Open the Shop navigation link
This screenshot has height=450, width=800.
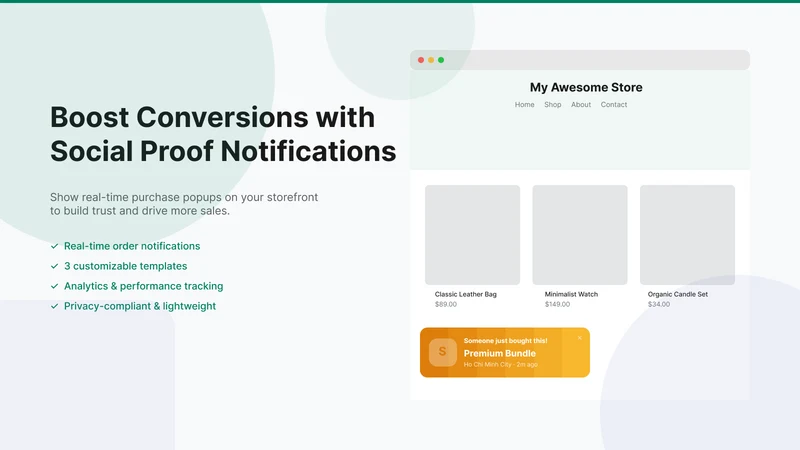[x=553, y=105]
